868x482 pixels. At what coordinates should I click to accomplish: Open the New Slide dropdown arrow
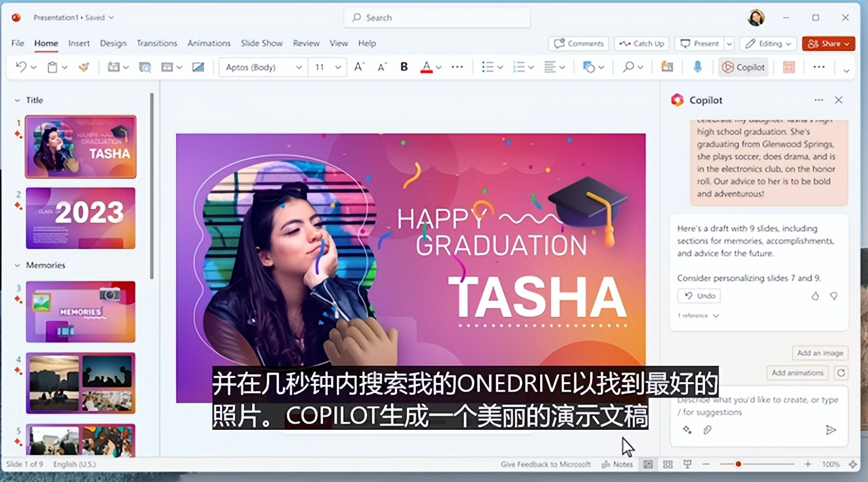tap(126, 67)
